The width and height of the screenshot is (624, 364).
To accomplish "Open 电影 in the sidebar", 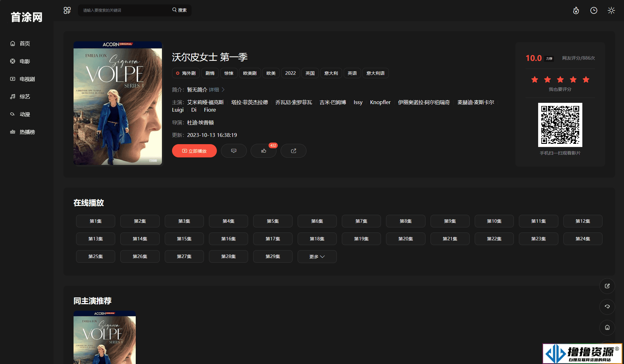I will 20,61.
